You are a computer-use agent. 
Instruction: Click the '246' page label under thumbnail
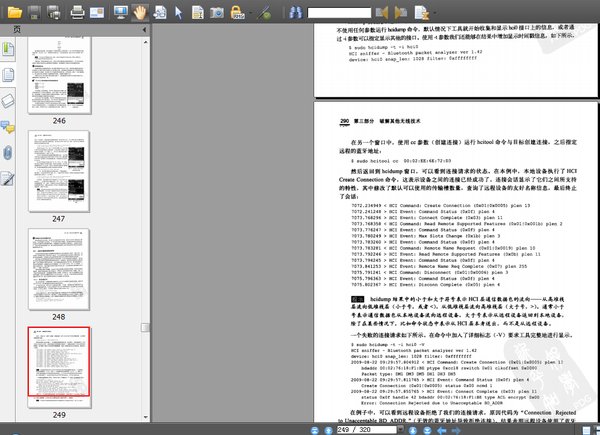point(59,121)
